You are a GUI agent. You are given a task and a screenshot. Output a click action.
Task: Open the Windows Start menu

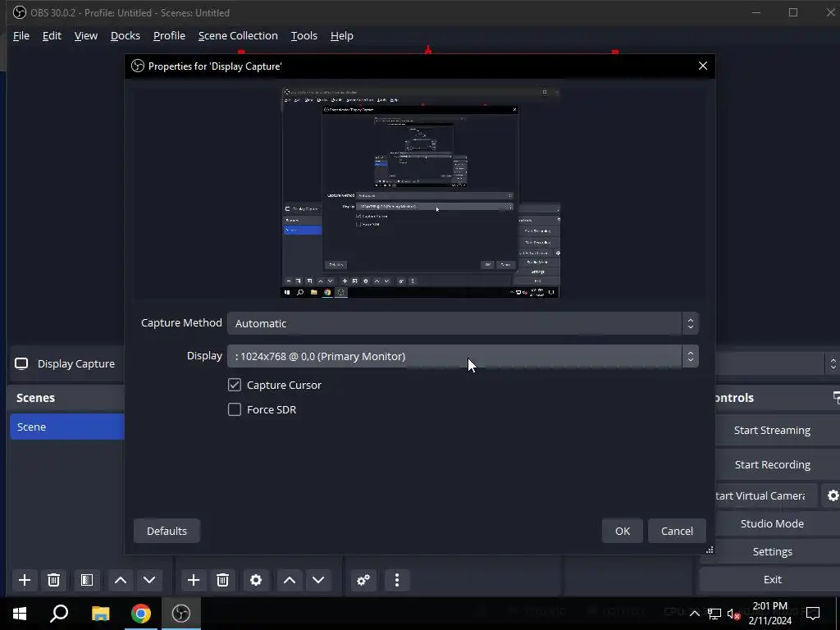[x=20, y=614]
